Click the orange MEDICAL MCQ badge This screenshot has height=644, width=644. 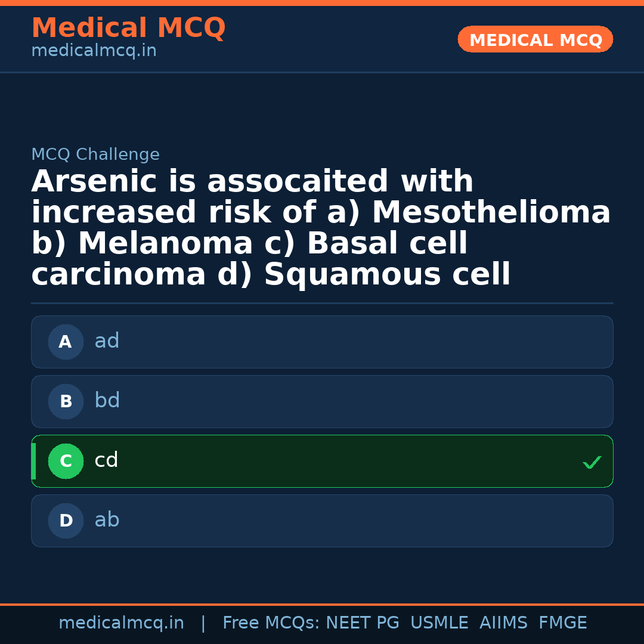(535, 40)
